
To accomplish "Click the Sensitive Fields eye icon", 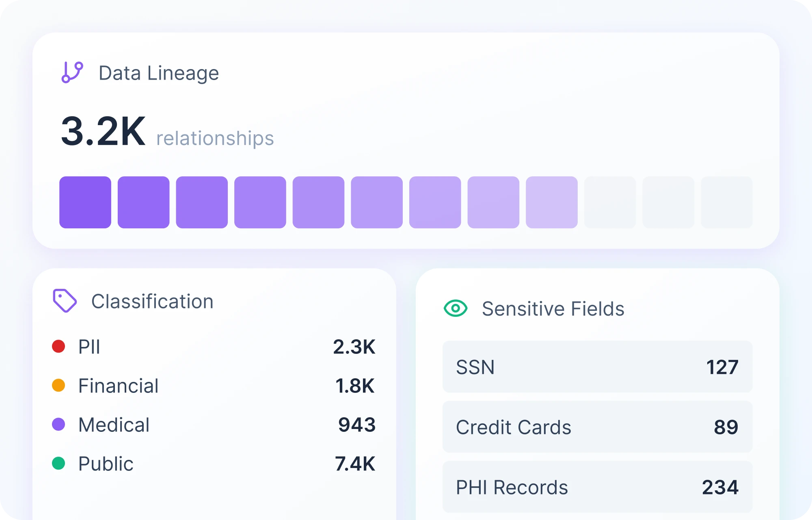I will (456, 308).
